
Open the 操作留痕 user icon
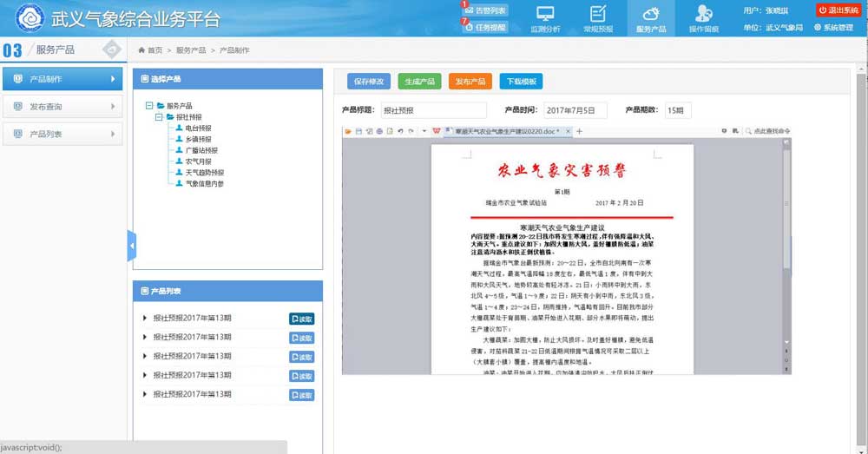(x=703, y=14)
